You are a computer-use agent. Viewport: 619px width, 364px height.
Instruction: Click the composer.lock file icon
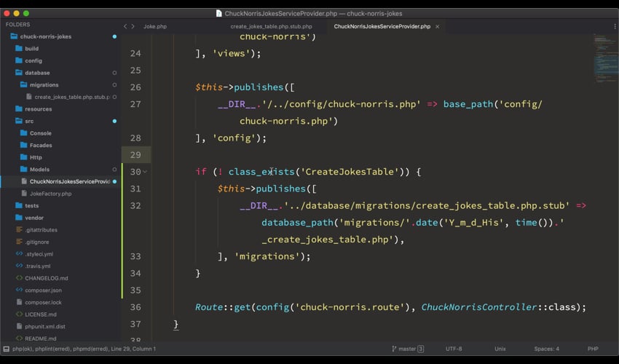click(19, 302)
